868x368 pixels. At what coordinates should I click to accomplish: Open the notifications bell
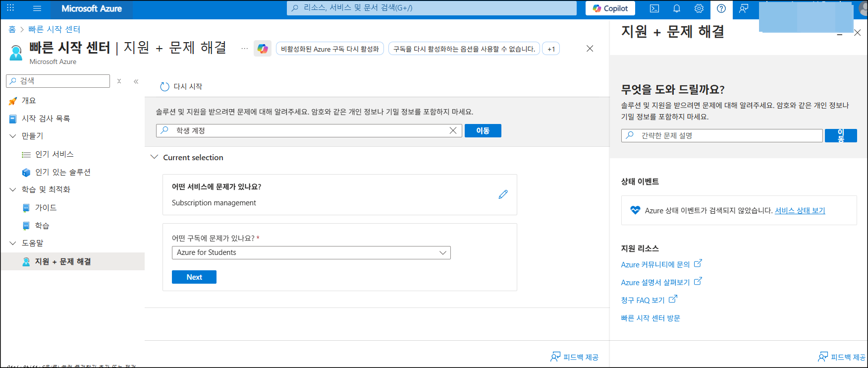[677, 8]
